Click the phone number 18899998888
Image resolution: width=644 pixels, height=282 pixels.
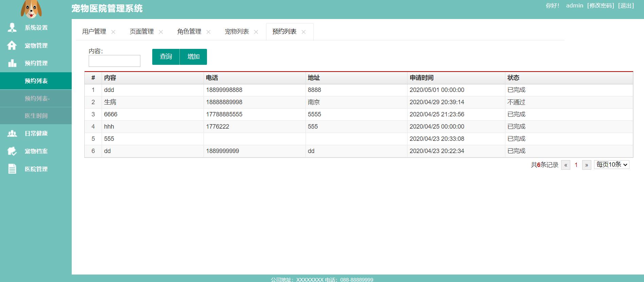224,90
